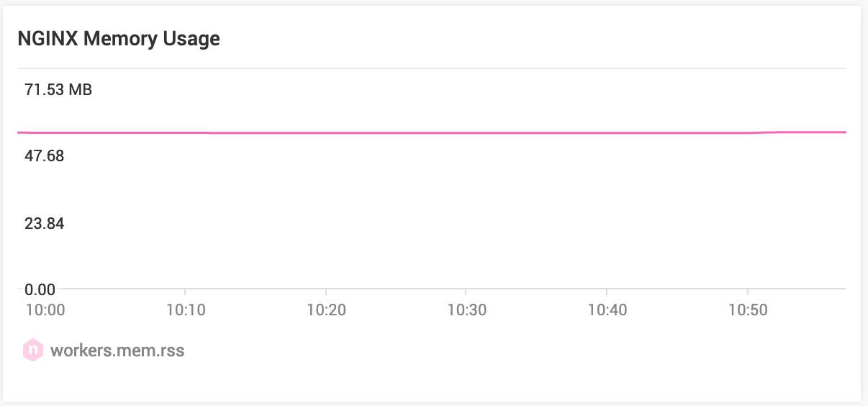The image size is (868, 406).
Task: Click the 71.53 MB y-axis label
Action: 58,90
